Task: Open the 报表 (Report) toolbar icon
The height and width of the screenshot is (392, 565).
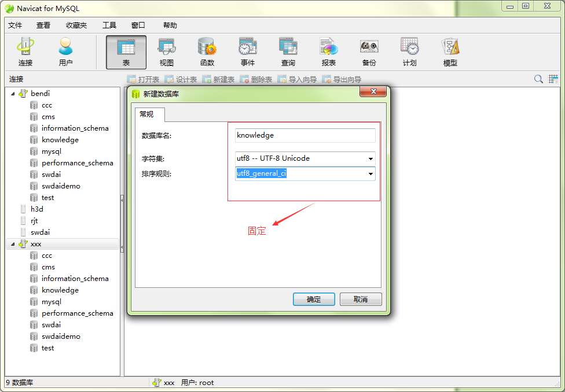Action: [329, 52]
